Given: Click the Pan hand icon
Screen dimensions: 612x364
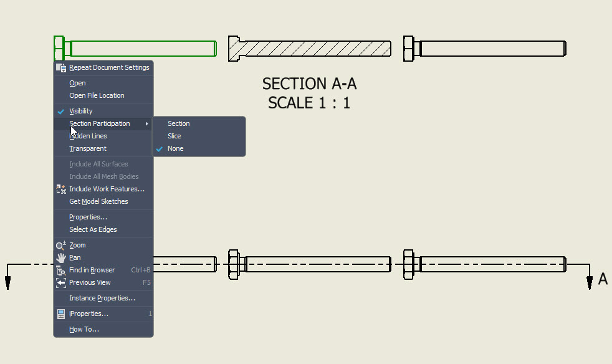Looking at the screenshot, I should pyautogui.click(x=61, y=258).
